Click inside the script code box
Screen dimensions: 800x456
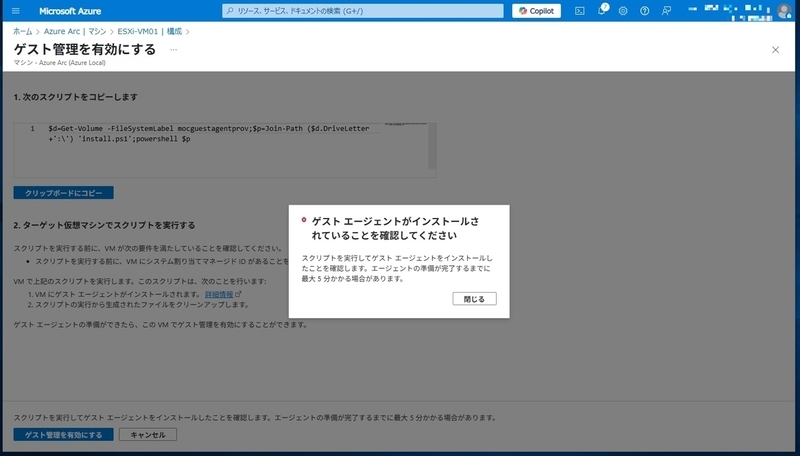click(x=224, y=150)
